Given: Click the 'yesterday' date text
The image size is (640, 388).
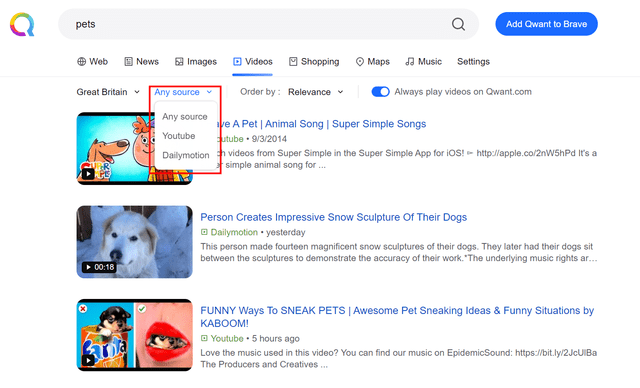Looking at the screenshot, I should click(286, 232).
